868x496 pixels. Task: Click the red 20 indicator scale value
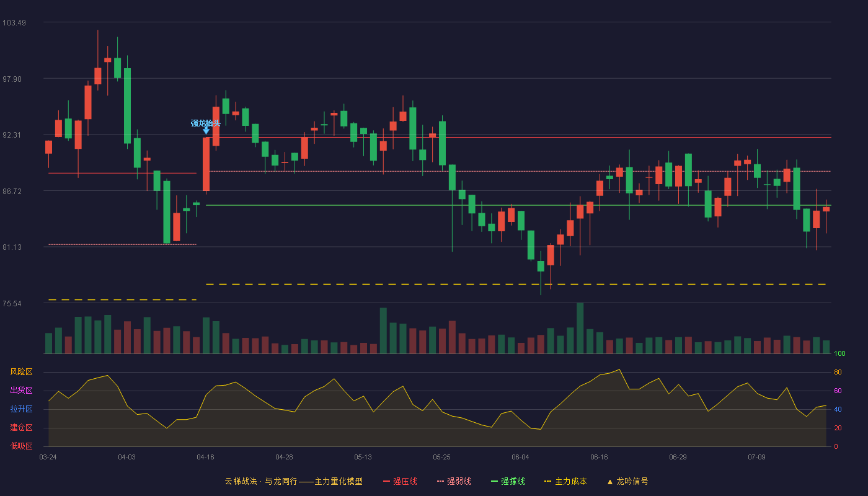click(x=838, y=428)
